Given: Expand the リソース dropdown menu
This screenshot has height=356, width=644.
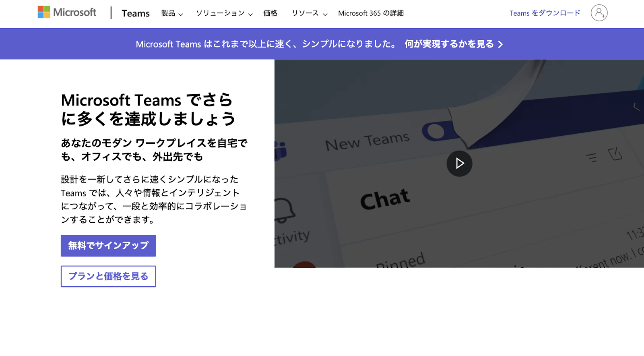Looking at the screenshot, I should tap(310, 13).
